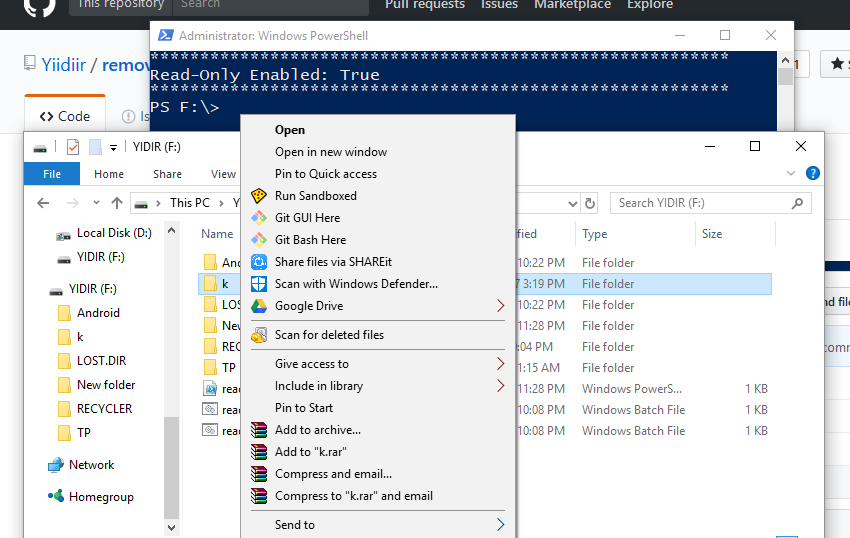The height and width of the screenshot is (538, 850).
Task: Click the WinRAR icon beside Add to "k.rar"
Action: pos(259,452)
